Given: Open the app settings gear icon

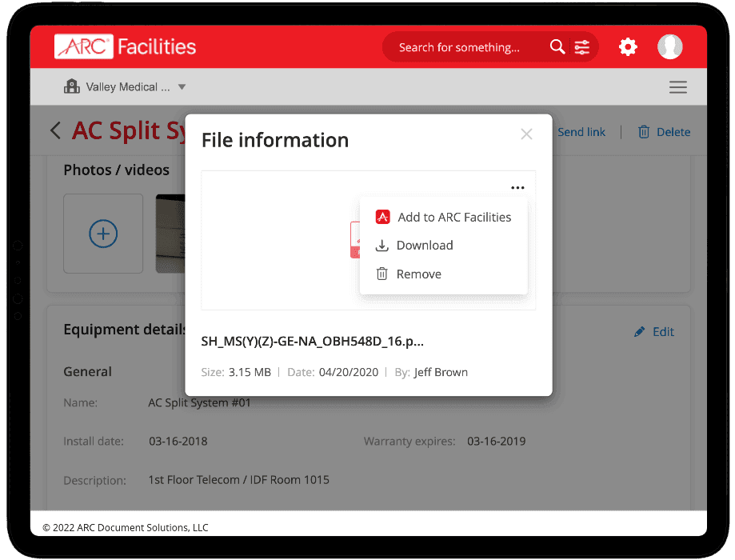Looking at the screenshot, I should click(x=628, y=46).
